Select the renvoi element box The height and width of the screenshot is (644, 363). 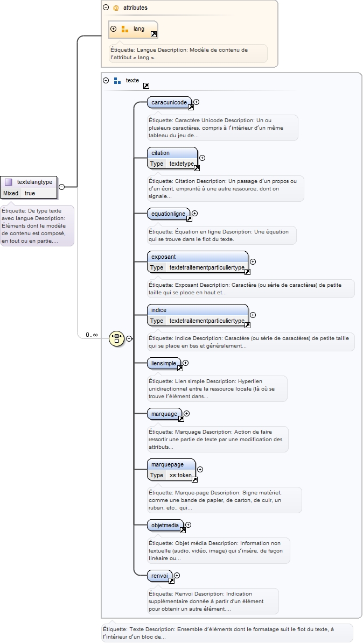click(x=159, y=576)
